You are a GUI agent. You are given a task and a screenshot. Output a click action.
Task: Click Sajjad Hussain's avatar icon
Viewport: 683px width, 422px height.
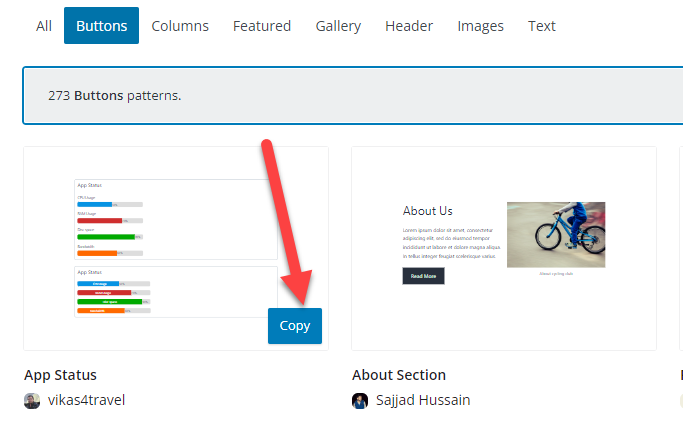click(360, 401)
